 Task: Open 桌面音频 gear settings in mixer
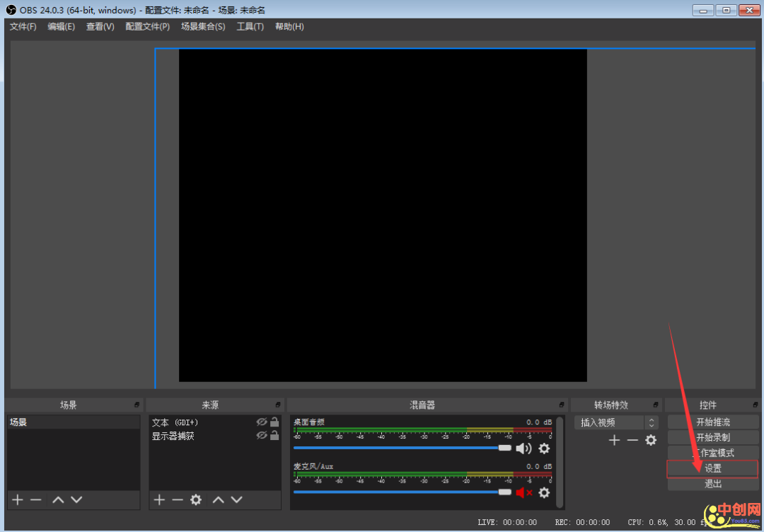(x=544, y=449)
